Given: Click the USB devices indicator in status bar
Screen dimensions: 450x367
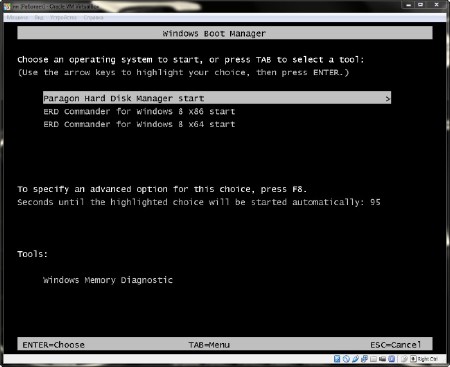Looking at the screenshot, I should click(x=355, y=359).
